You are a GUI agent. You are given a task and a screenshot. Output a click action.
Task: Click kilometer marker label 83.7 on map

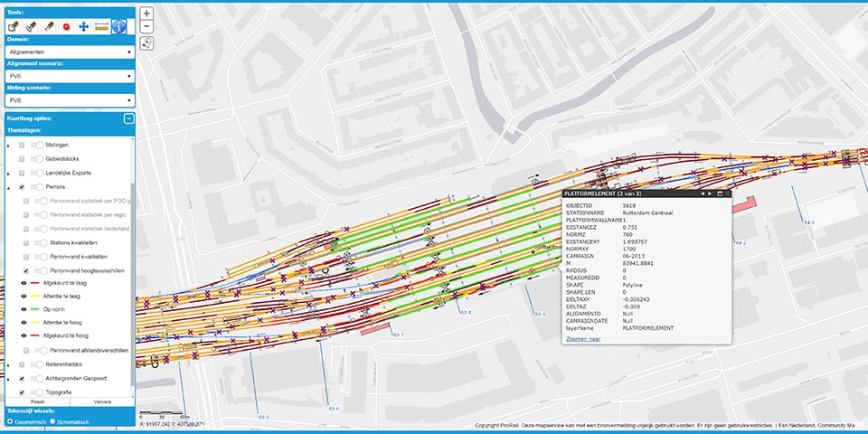click(398, 335)
